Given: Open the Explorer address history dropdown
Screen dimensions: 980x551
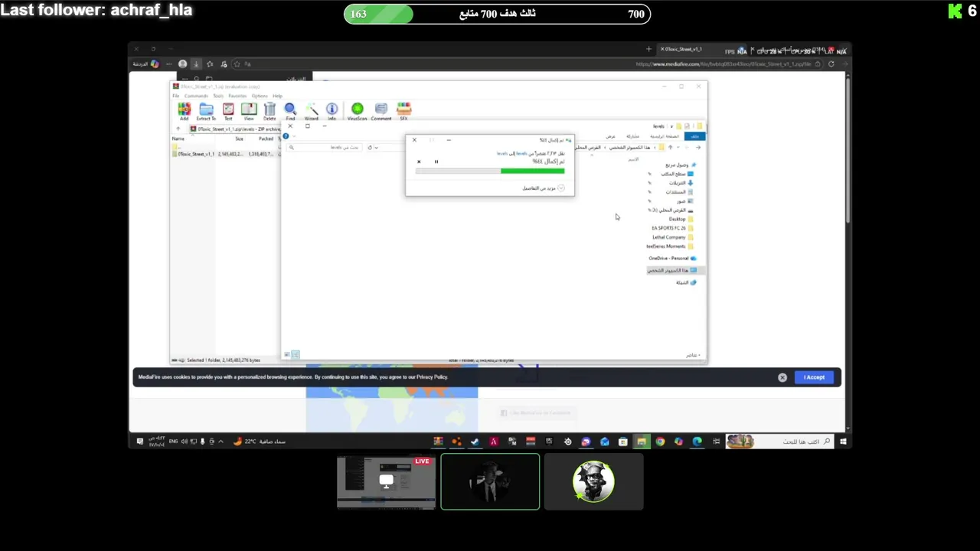Looking at the screenshot, I should click(x=376, y=147).
